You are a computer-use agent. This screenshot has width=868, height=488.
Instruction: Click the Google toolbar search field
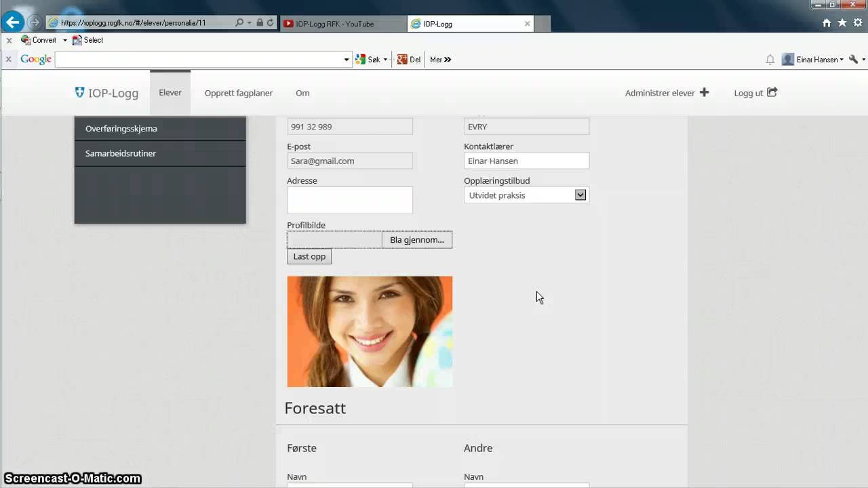[199, 60]
